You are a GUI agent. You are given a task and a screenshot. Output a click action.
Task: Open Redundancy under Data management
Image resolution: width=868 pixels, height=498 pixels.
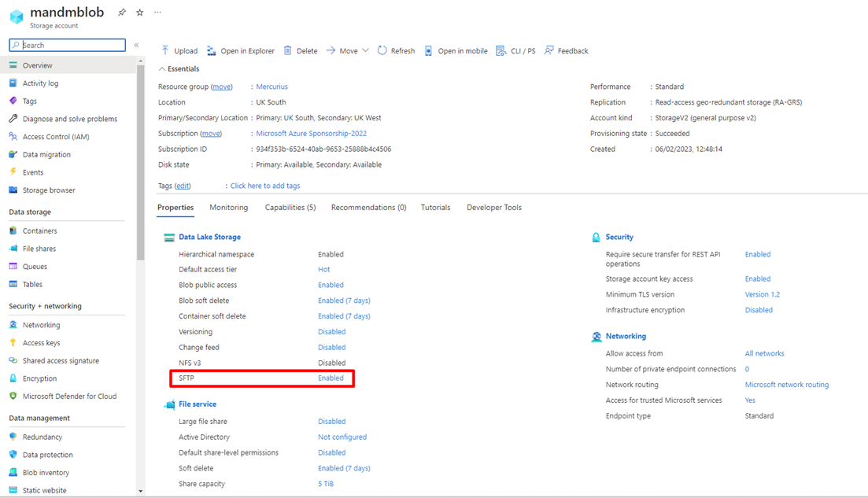pos(42,437)
